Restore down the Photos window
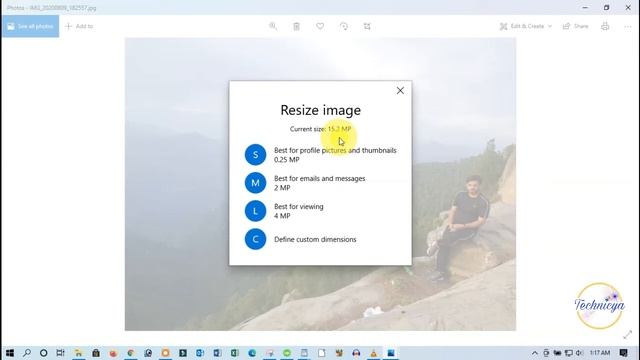The width and height of the screenshot is (640, 360). pos(607,7)
